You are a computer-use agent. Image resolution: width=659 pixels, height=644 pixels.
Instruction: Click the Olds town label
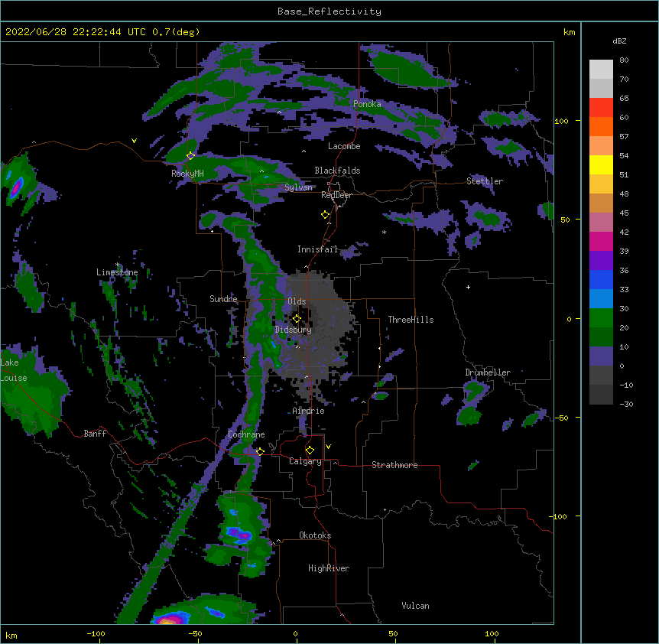click(x=297, y=301)
